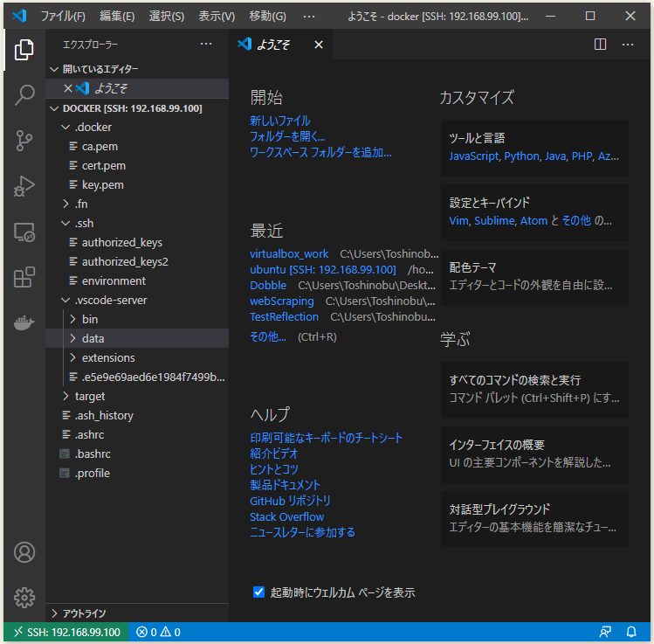The image size is (654, 644).
Task: Open the Explorer view in activity bar
Action: click(x=24, y=50)
